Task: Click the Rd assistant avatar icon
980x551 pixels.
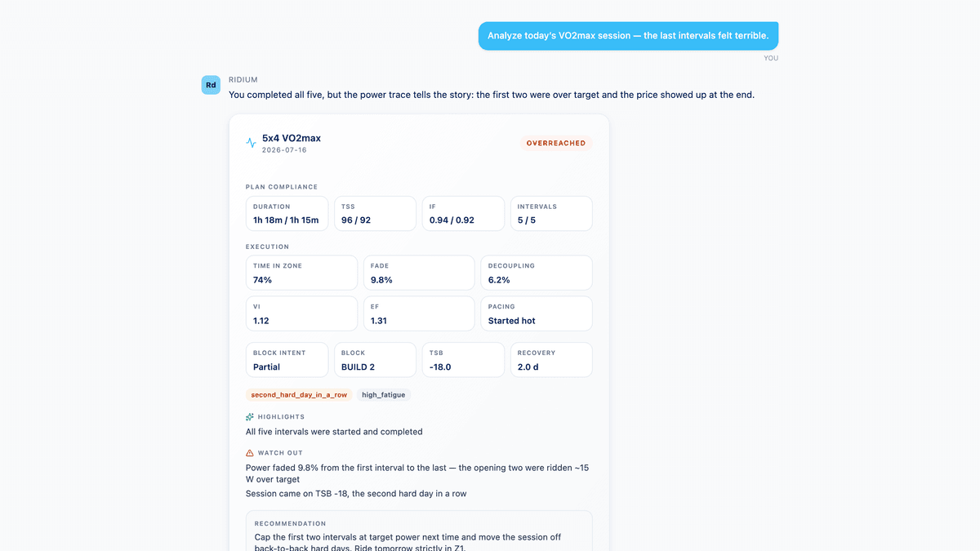Action: [211, 85]
